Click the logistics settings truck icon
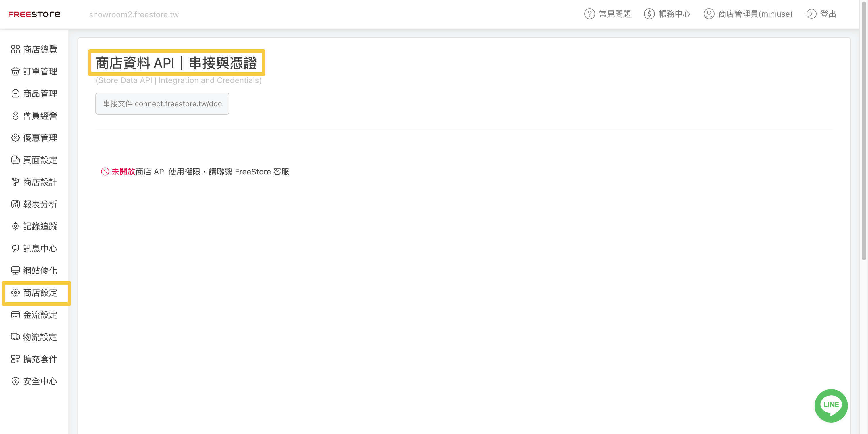Image resolution: width=868 pixels, height=434 pixels. pyautogui.click(x=16, y=337)
